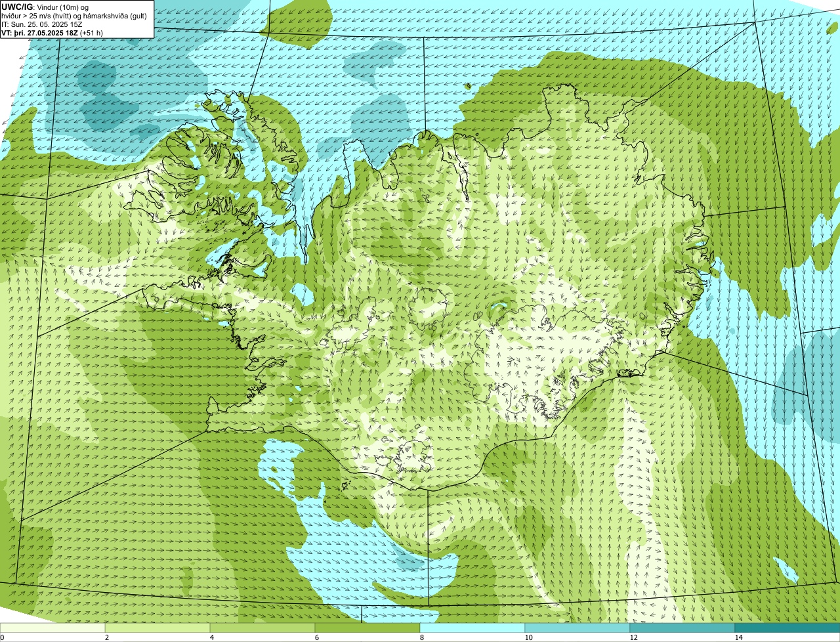Image resolution: width=840 pixels, height=642 pixels.
Task: Pick the 10–12 m/s legend swatch
Action: pyautogui.click(x=577, y=628)
